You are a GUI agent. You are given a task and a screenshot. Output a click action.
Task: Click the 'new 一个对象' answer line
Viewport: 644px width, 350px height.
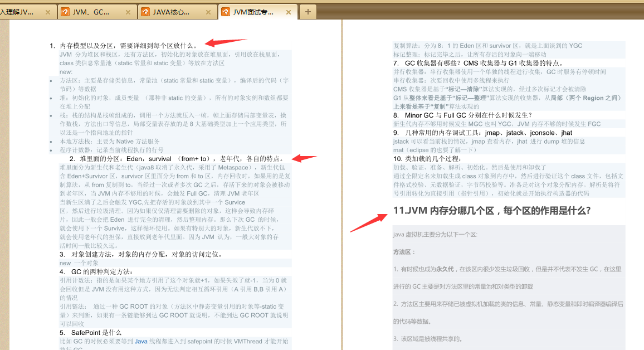(x=79, y=263)
